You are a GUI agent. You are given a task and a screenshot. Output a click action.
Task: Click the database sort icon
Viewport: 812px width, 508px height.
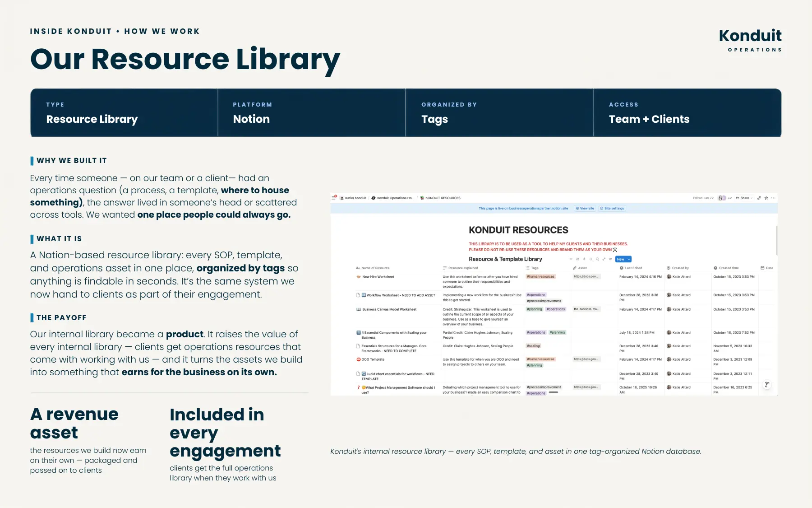[577, 259]
